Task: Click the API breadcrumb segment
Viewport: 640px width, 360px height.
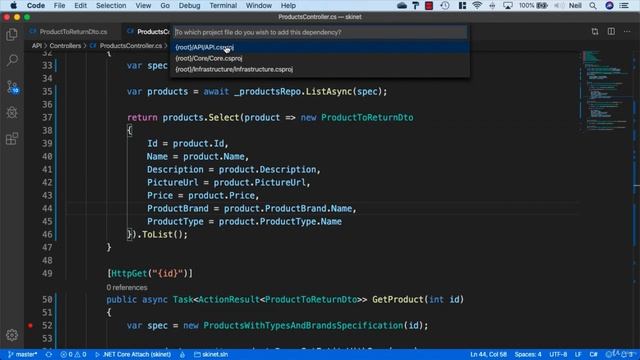Action: click(37, 46)
